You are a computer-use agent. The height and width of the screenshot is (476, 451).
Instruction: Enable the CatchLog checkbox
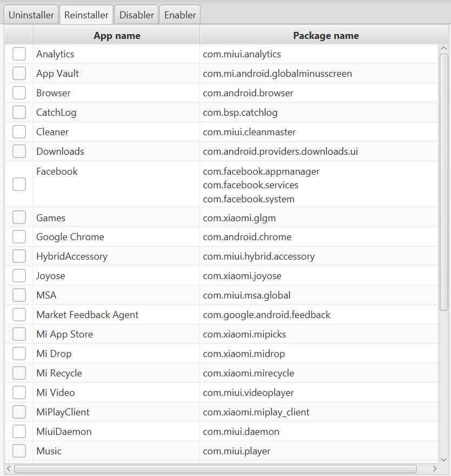point(19,113)
